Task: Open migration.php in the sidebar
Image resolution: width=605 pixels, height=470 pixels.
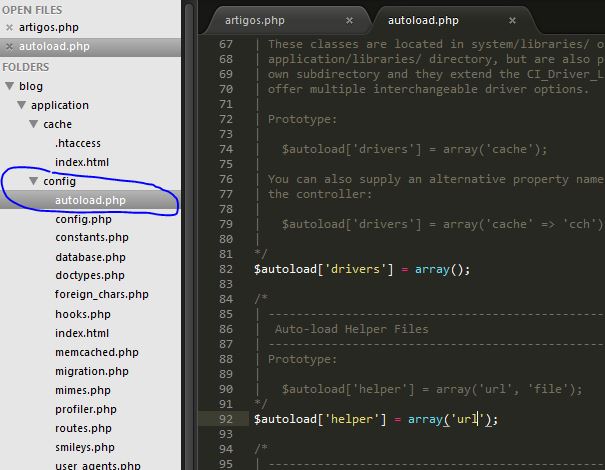Action: coord(92,371)
